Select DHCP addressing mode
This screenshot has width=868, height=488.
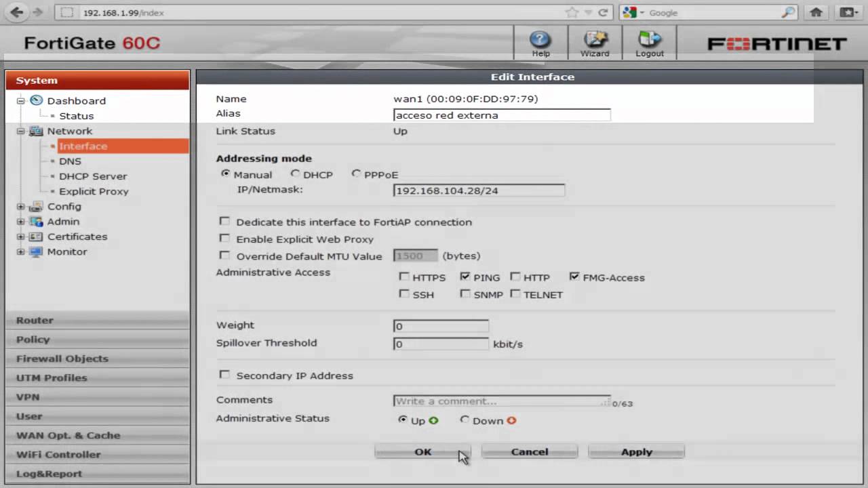pos(295,174)
